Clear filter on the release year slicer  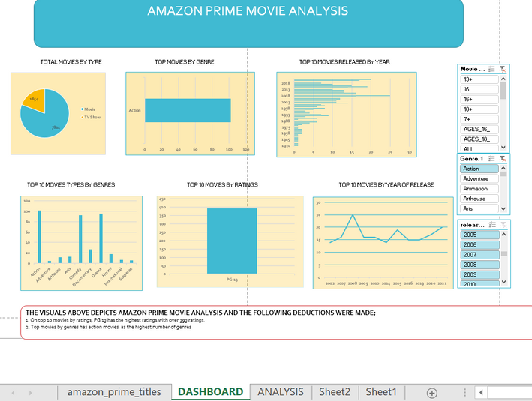503,225
